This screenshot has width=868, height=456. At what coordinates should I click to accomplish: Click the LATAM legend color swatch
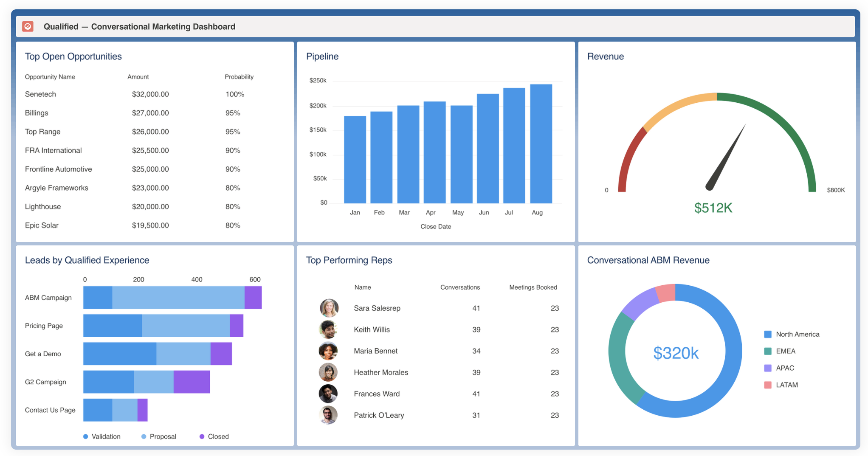coord(768,385)
